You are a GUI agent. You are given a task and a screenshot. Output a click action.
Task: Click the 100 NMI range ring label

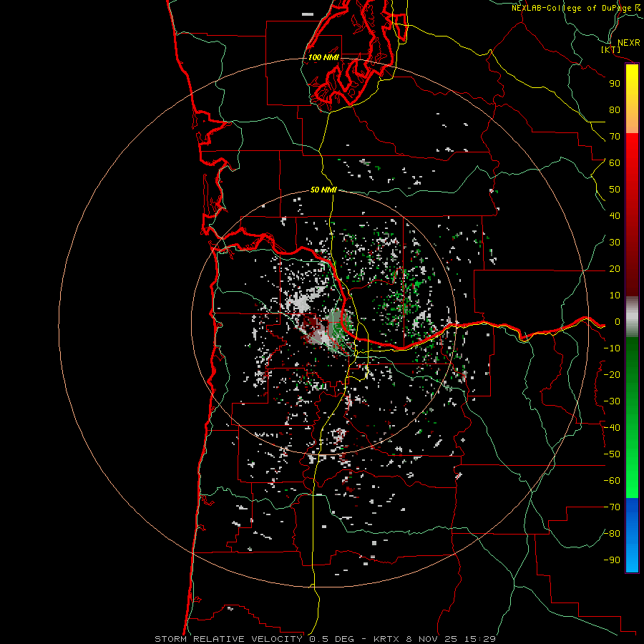(x=323, y=57)
